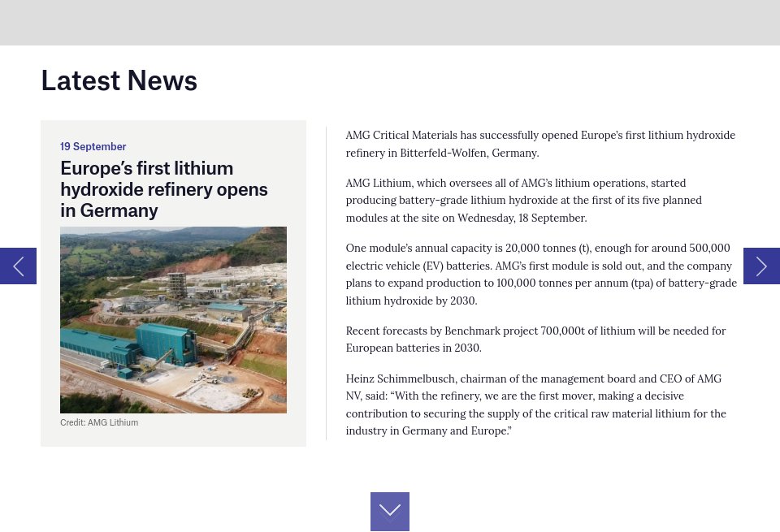Click the 19 September date label
The height and width of the screenshot is (532, 780).
coord(93,146)
